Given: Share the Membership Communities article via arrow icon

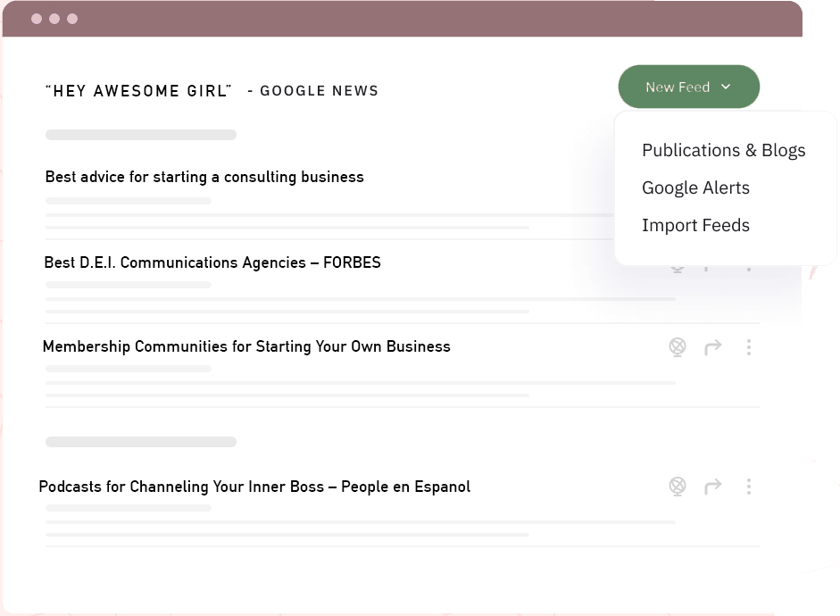Looking at the screenshot, I should coord(712,347).
